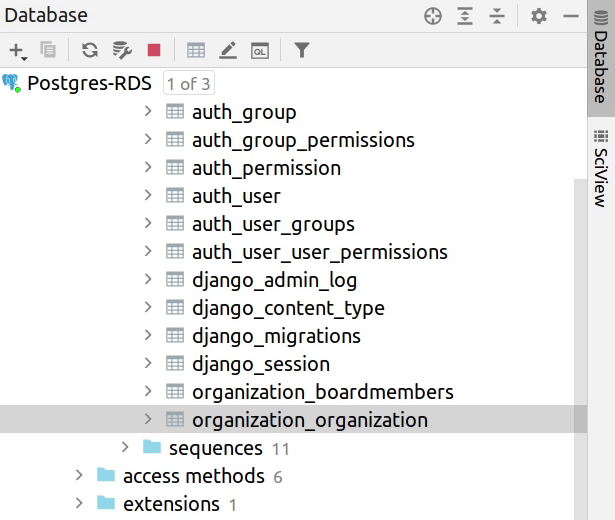Screen dimensions: 615x520
Task: Click the '1 of 3' schema selector
Action: pos(188,84)
